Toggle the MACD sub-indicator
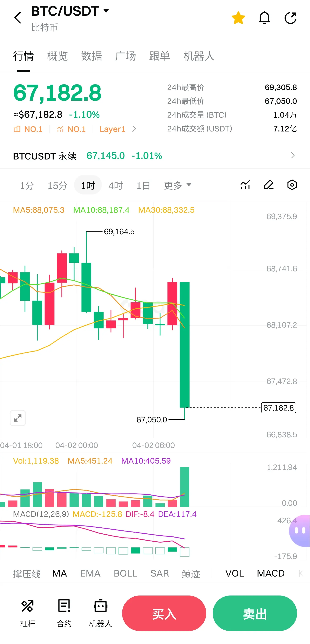This screenshot has height=644, width=310. 271,573
